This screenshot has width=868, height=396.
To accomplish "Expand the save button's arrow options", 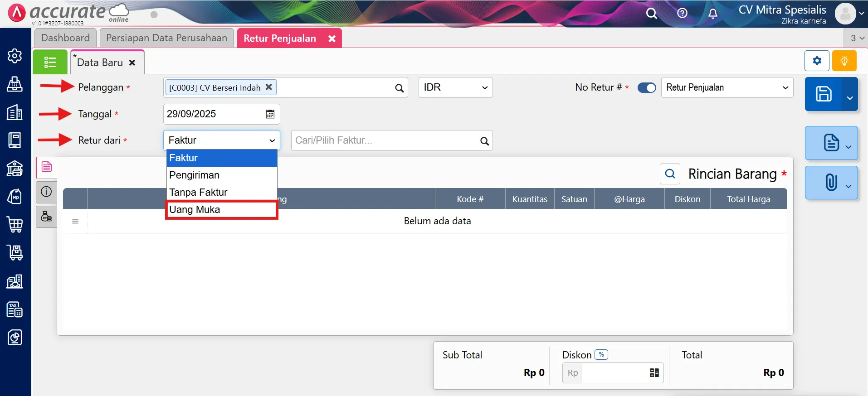I will [850, 97].
